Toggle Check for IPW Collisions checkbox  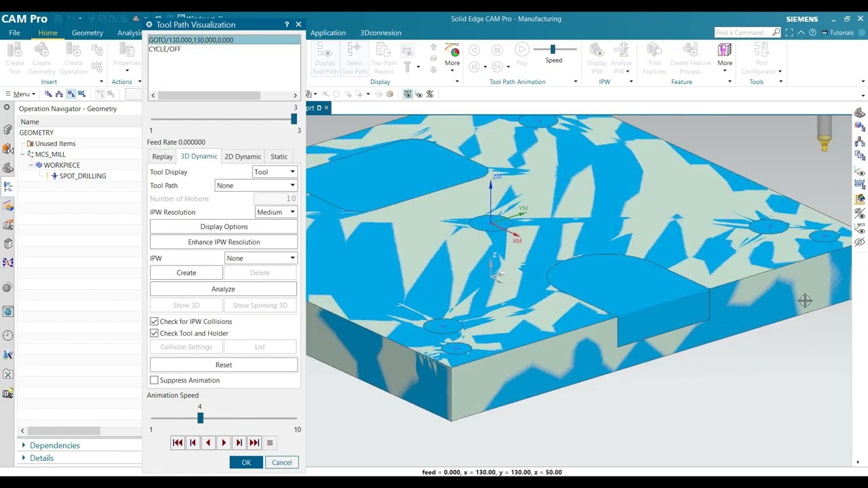point(154,321)
